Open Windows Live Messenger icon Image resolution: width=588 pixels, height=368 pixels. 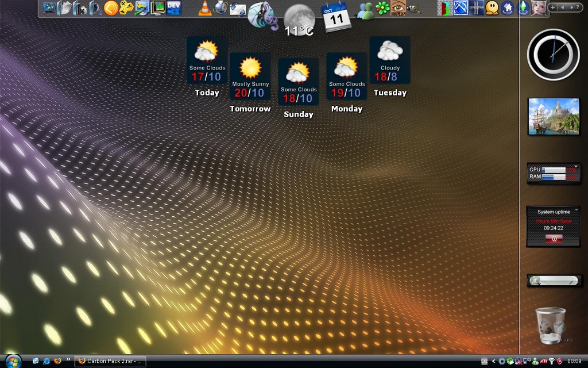tap(365, 9)
